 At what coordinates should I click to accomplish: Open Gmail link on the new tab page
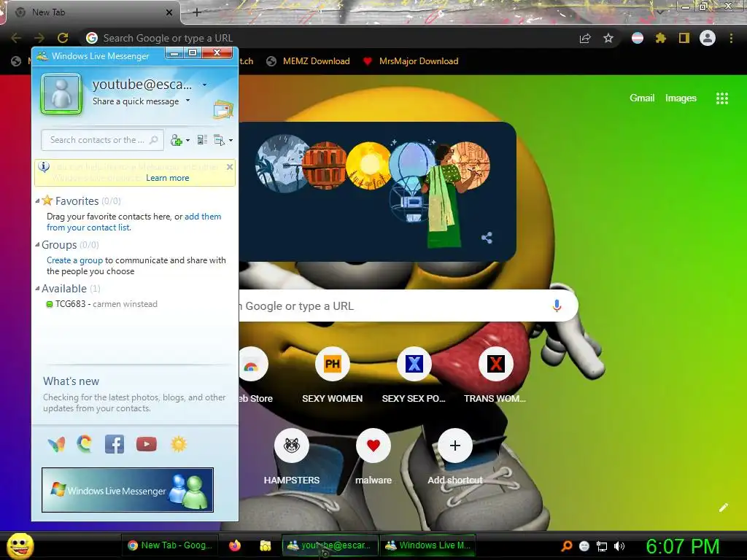pos(642,98)
